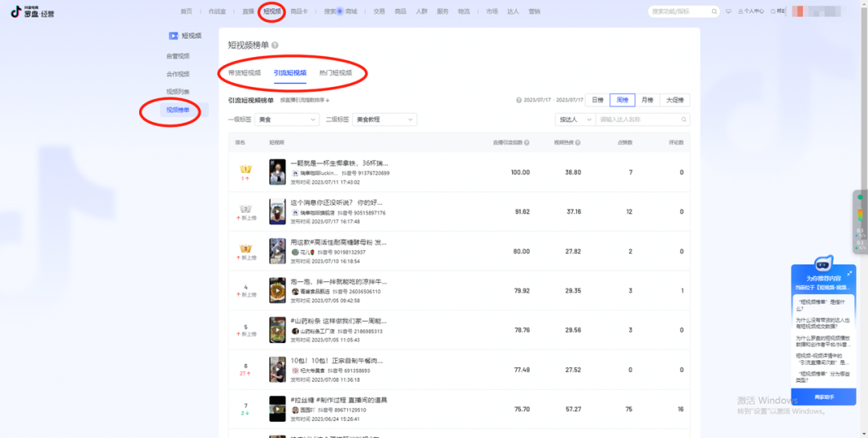This screenshot has height=438, width=868.
Task: Click the 100.00 index value
Action: pos(520,172)
